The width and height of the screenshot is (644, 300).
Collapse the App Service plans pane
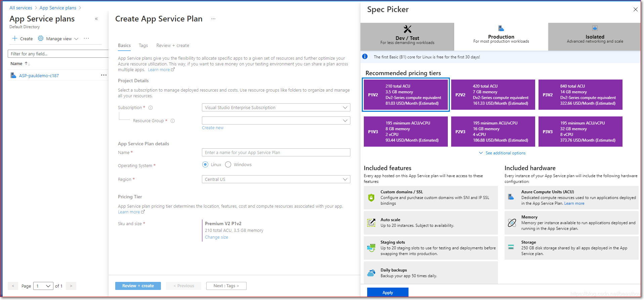pos(96,19)
